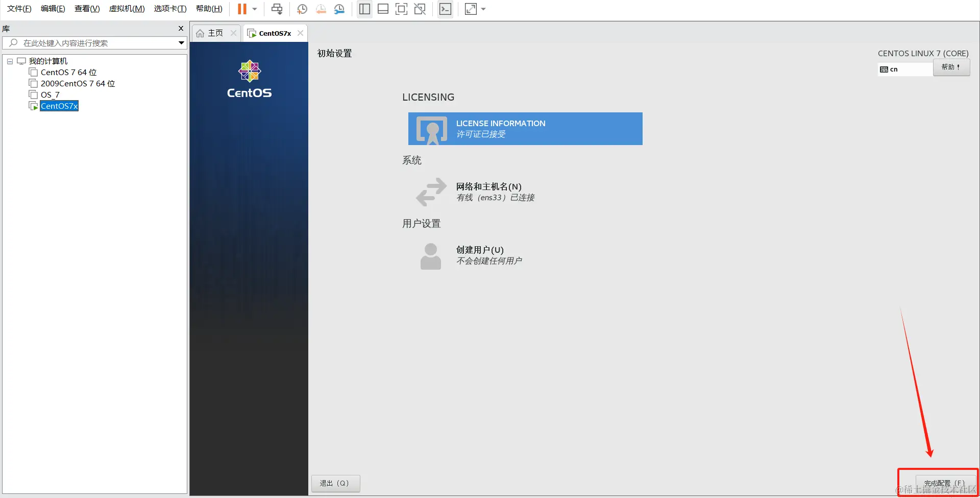Screen dimensions: 980x498
Task: Open the 查看(V) menu
Action: (x=87, y=9)
